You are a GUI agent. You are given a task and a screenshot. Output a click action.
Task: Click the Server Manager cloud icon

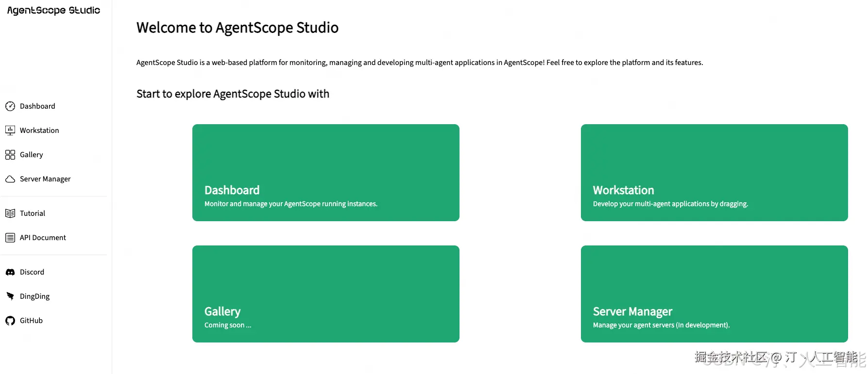10,179
